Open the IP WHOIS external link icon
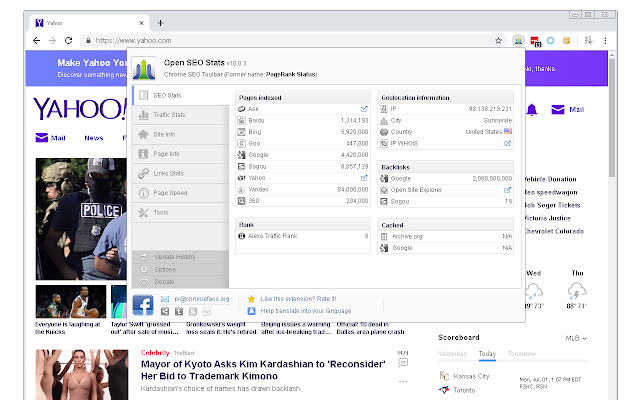The image size is (640, 400). [x=507, y=143]
